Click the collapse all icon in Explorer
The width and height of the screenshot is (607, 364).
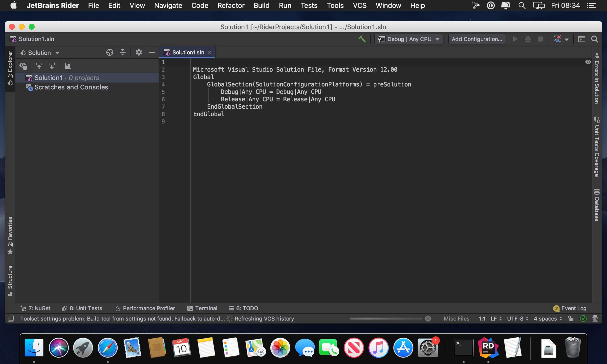point(123,52)
